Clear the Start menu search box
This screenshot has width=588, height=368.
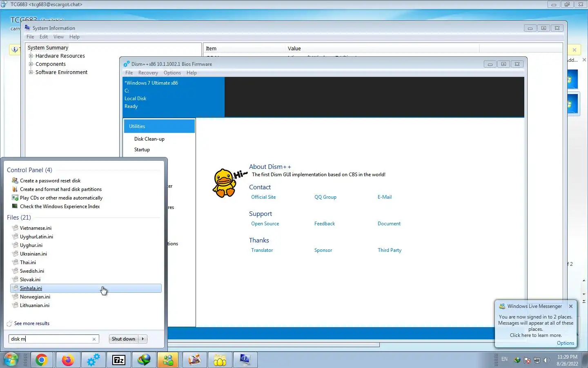(94, 339)
